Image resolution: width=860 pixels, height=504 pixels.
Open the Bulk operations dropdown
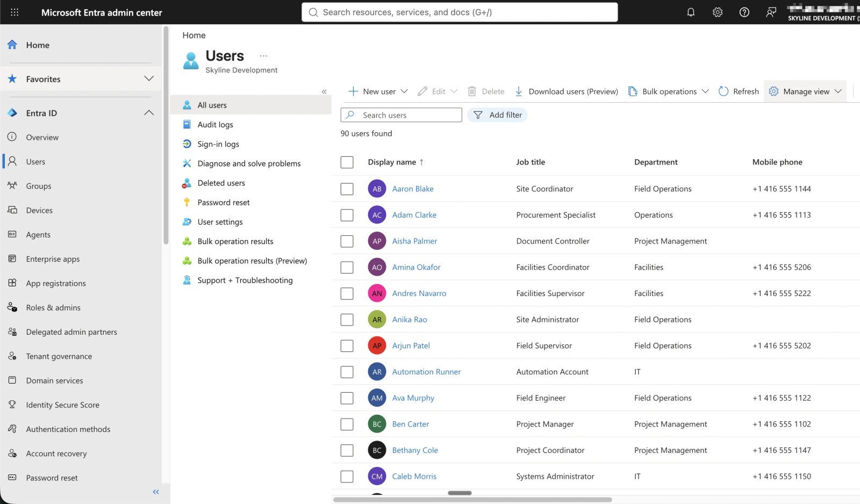click(669, 91)
